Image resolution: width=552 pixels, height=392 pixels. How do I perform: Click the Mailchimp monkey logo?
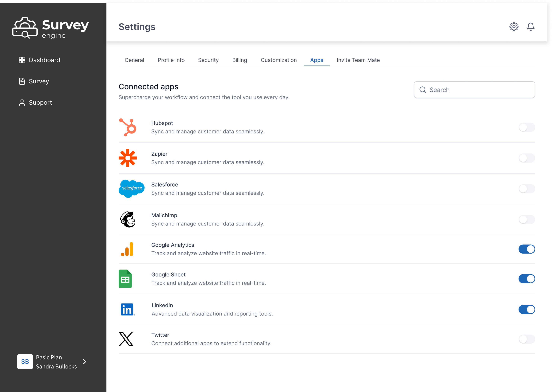128,219
